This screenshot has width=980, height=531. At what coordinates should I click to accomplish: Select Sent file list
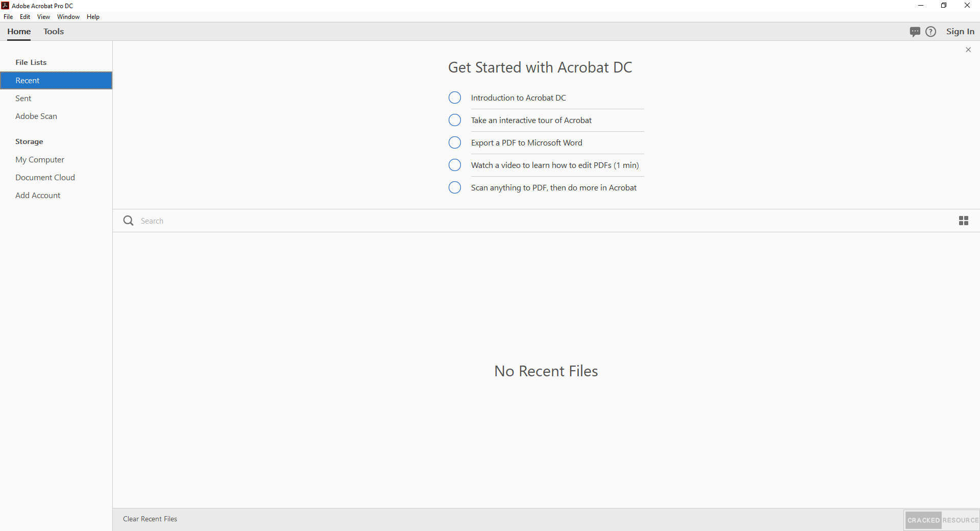click(x=56, y=98)
